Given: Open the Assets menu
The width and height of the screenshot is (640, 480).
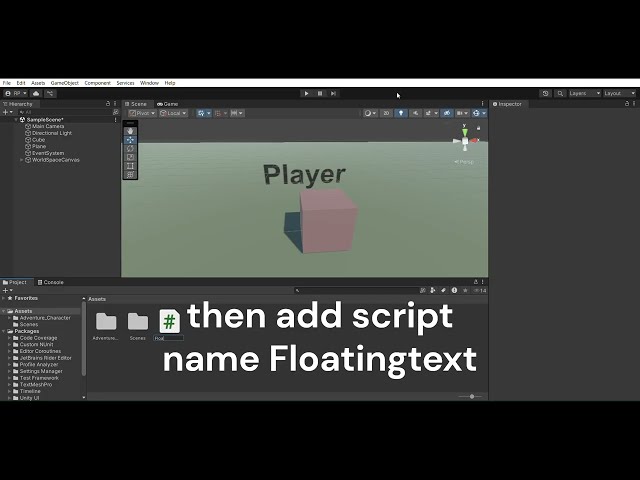Looking at the screenshot, I should (x=38, y=83).
